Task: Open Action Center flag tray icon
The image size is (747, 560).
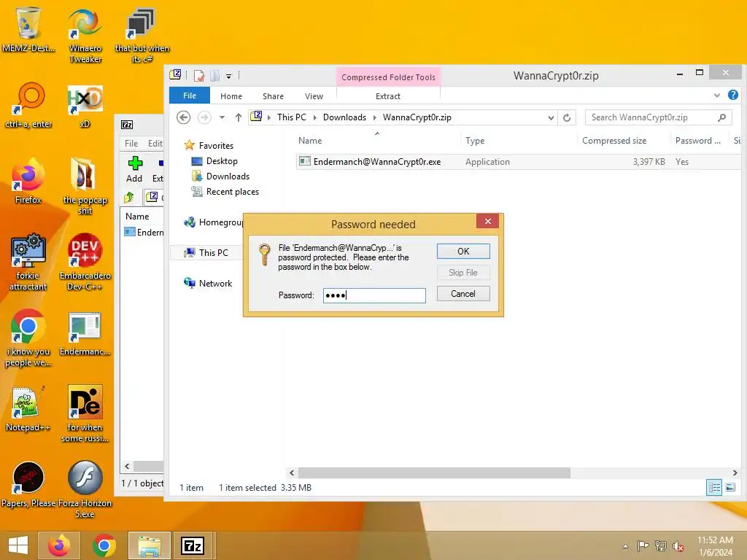Action: tap(643, 546)
